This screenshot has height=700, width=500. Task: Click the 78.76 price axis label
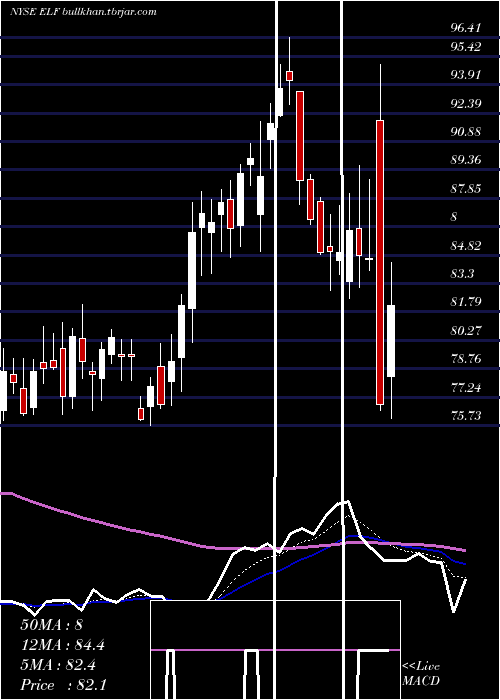pyautogui.click(x=466, y=358)
